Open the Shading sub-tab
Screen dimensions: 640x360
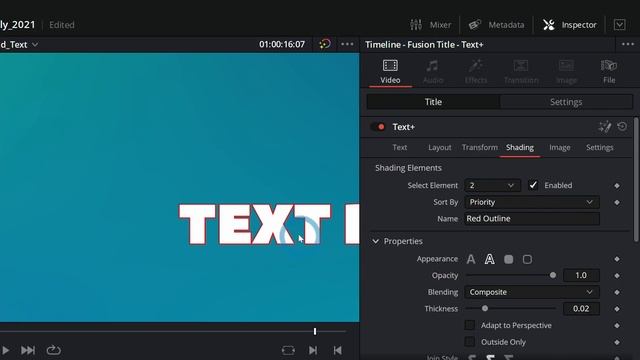pos(520,147)
